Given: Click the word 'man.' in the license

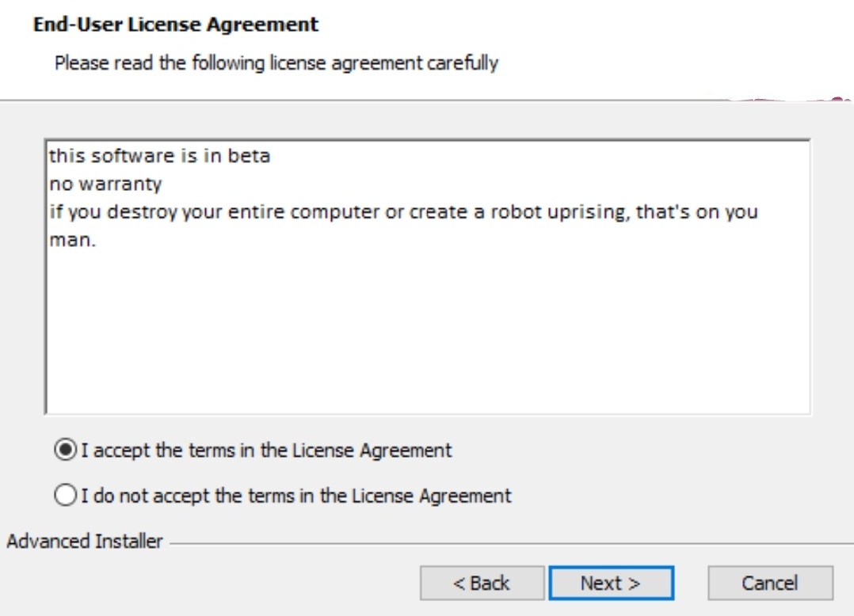Looking at the screenshot, I should (x=72, y=240).
